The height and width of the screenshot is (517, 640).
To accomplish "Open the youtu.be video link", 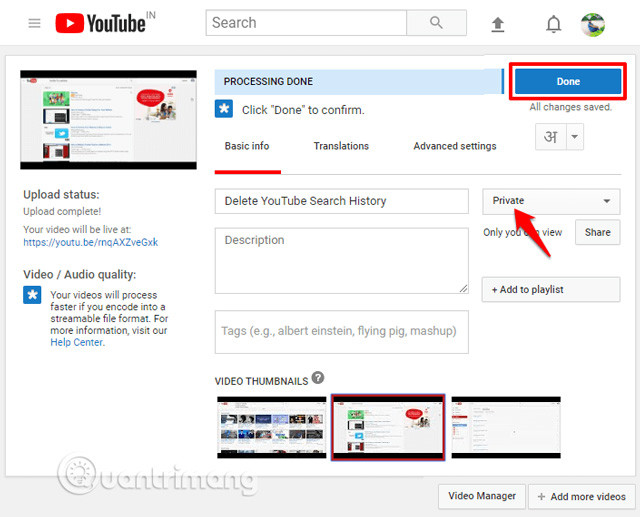I will (91, 242).
